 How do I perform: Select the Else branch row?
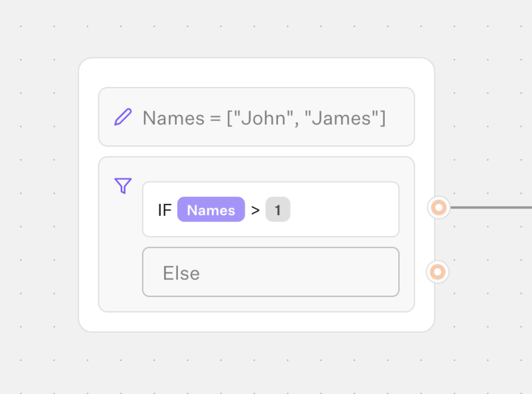[x=271, y=272]
